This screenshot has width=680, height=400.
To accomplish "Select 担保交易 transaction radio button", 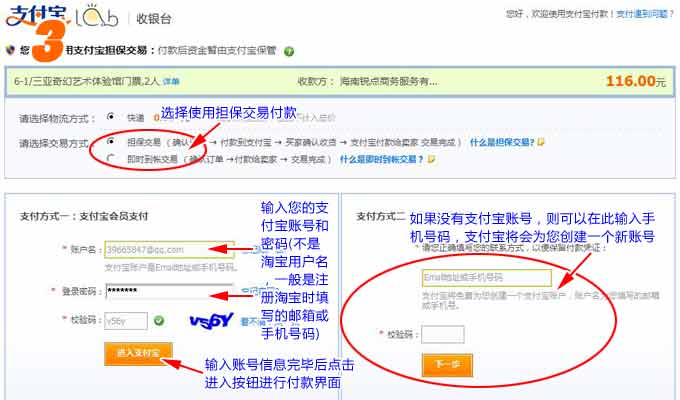I will point(110,142).
